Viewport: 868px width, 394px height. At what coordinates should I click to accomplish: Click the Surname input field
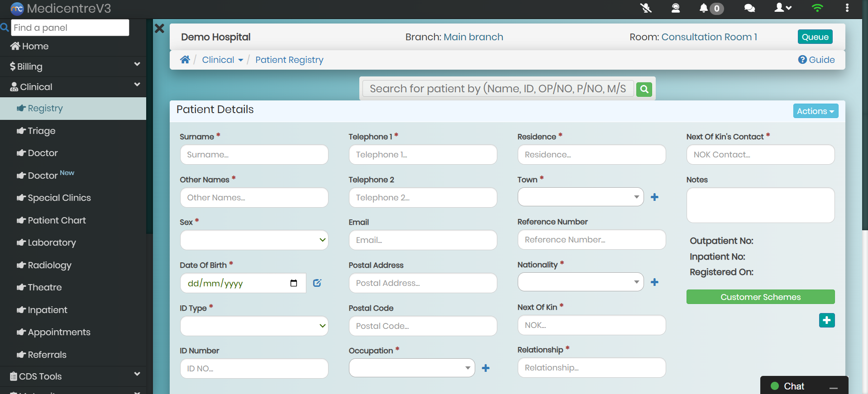point(254,155)
